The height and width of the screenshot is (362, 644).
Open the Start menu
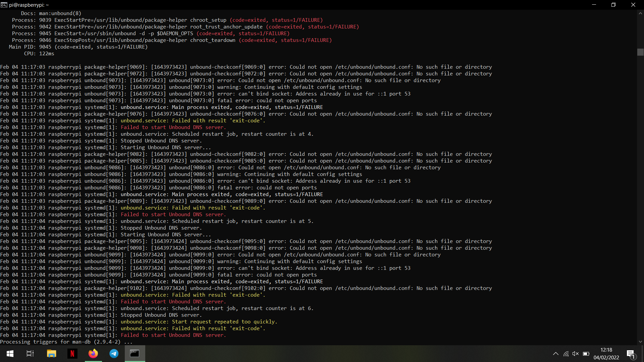coord(10,354)
